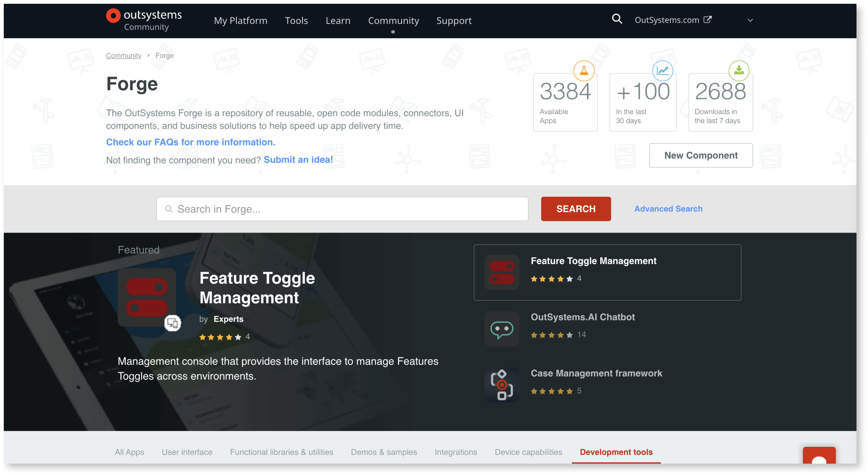Screen dimensions: 868x475
Task: Open Advanced Search
Action: tap(668, 209)
